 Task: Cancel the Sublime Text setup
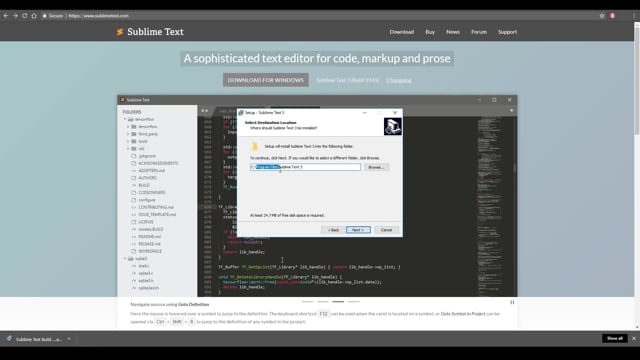(x=386, y=230)
